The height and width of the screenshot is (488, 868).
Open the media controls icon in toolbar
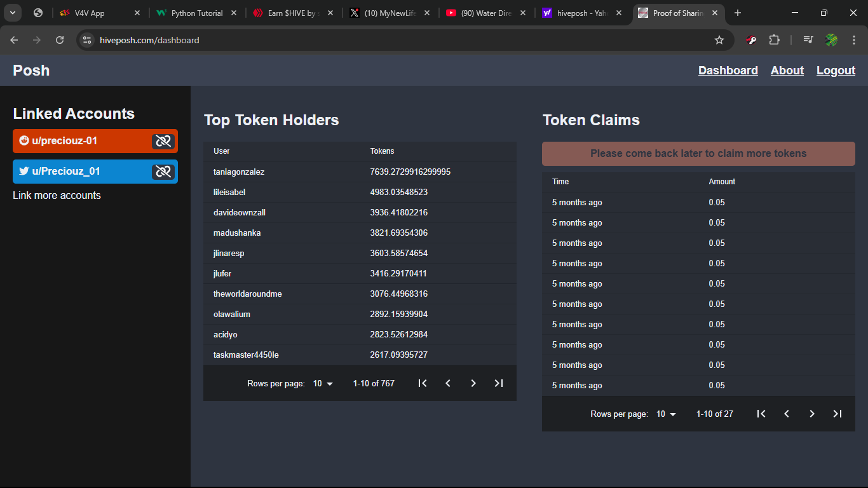click(x=808, y=40)
